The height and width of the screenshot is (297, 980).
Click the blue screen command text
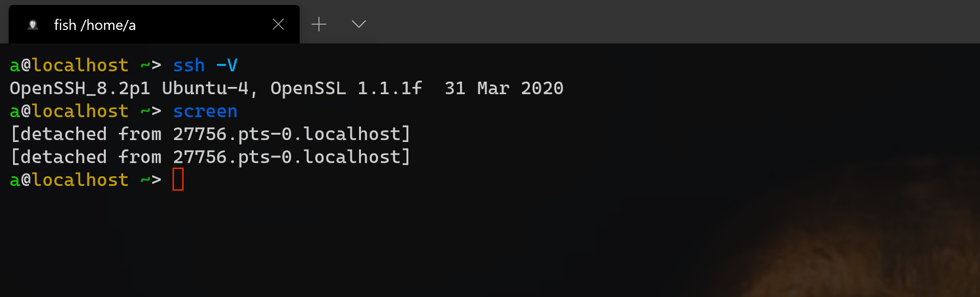point(205,111)
